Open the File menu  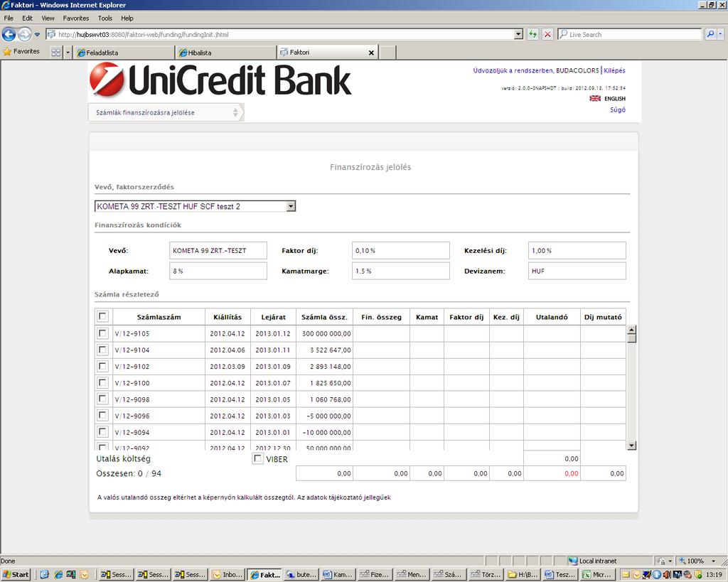click(9, 18)
